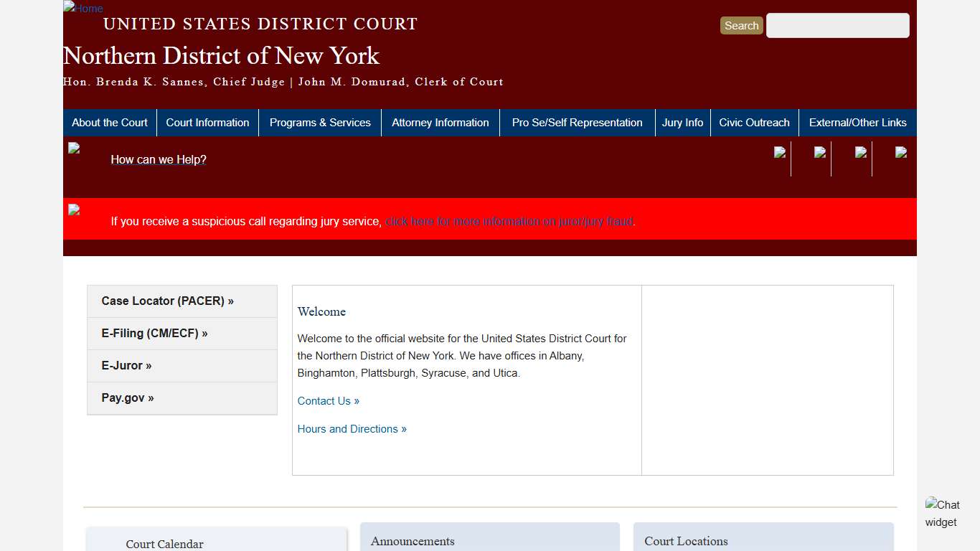The width and height of the screenshot is (980, 551).
Task: Open the Chat widget icon
Action: (x=943, y=513)
